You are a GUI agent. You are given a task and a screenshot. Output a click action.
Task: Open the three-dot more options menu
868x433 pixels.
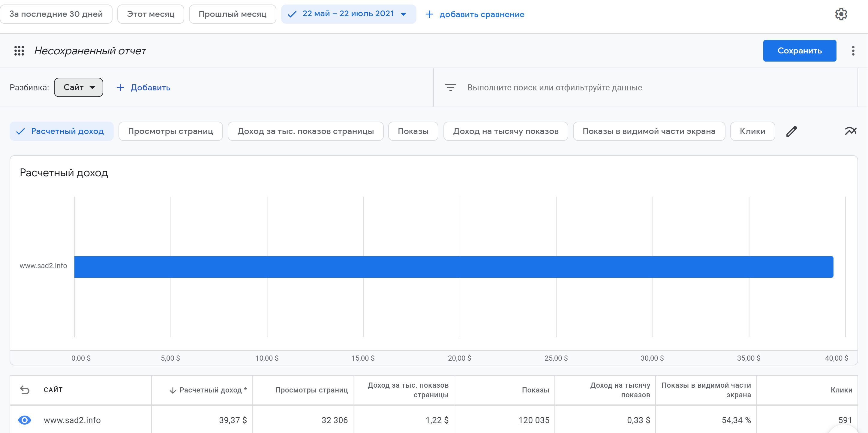[x=853, y=51]
